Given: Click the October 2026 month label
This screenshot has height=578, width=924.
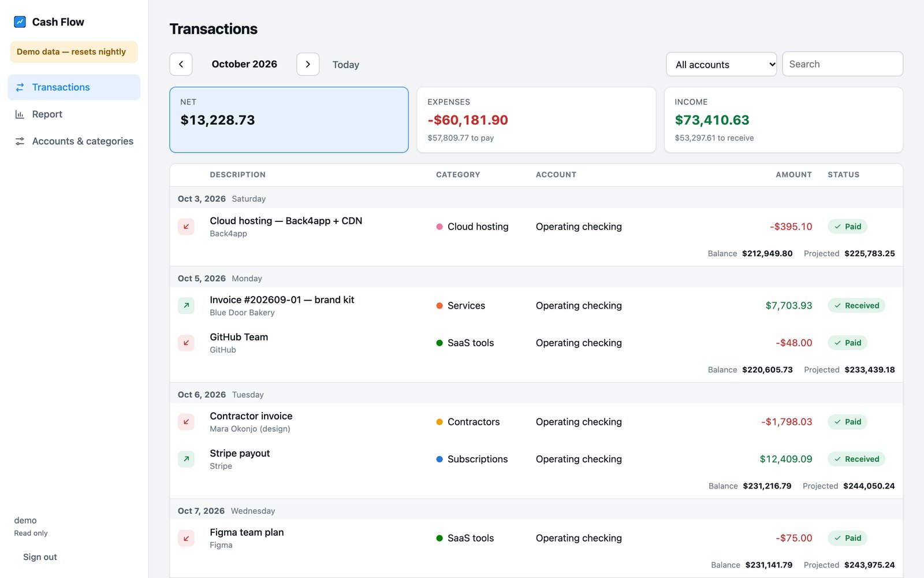Looking at the screenshot, I should [244, 64].
